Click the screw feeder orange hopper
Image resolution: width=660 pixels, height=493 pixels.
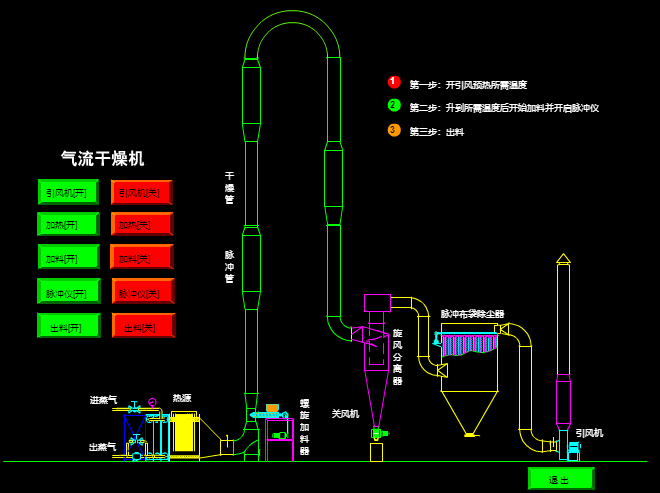272,408
